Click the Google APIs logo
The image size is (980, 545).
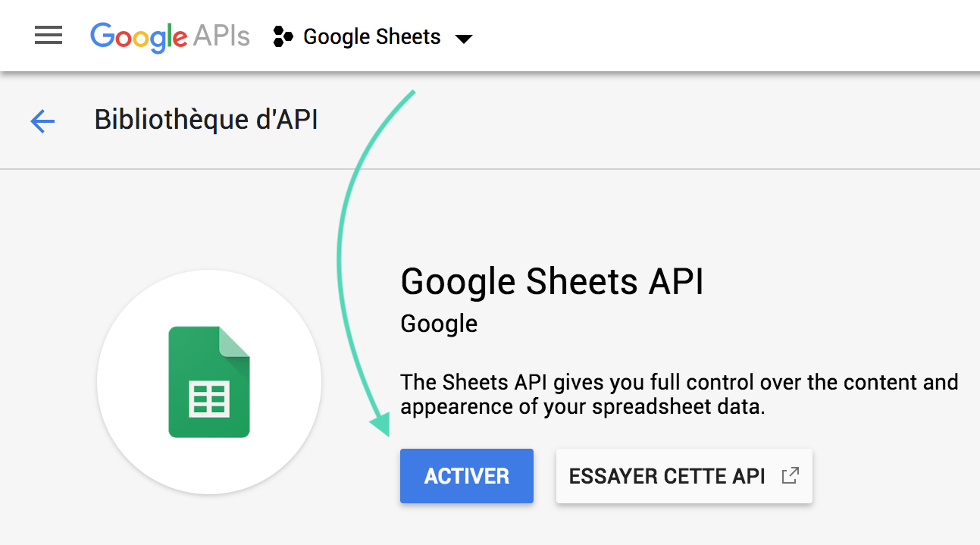(170, 36)
